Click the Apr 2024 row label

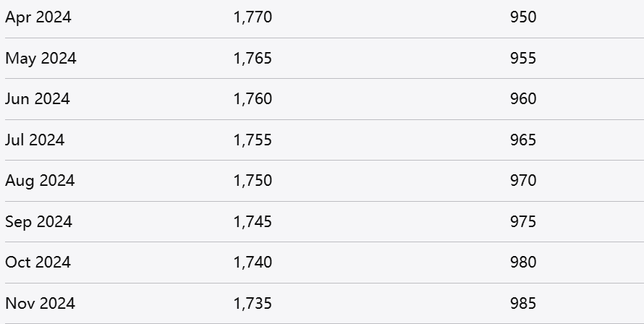[x=38, y=17]
